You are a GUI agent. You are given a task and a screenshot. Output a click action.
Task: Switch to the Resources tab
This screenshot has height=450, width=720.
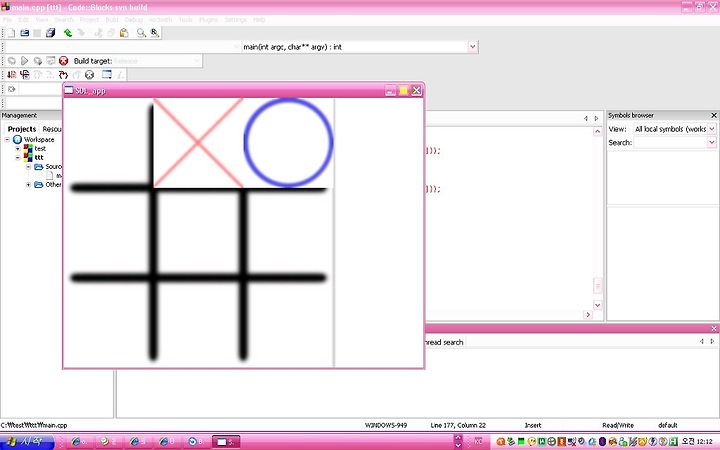[x=51, y=129]
